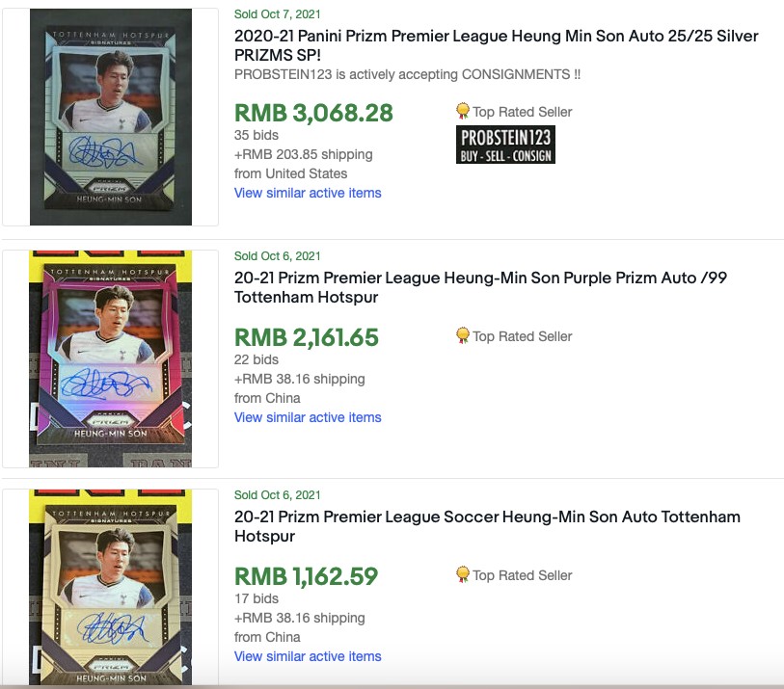
Task: Click the Top Rated Seller ribbon icon on the RMB 1,162.59 listing
Action: [x=463, y=574]
